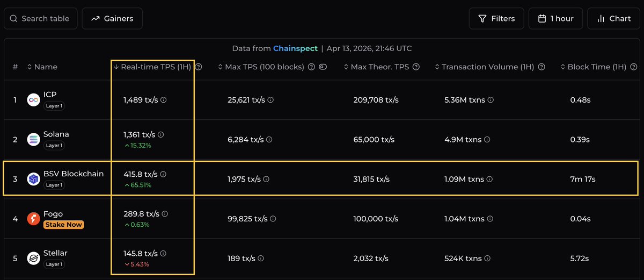Viewport: 644px width, 280px height.
Task: Sort table by Name column
Action: point(42,67)
